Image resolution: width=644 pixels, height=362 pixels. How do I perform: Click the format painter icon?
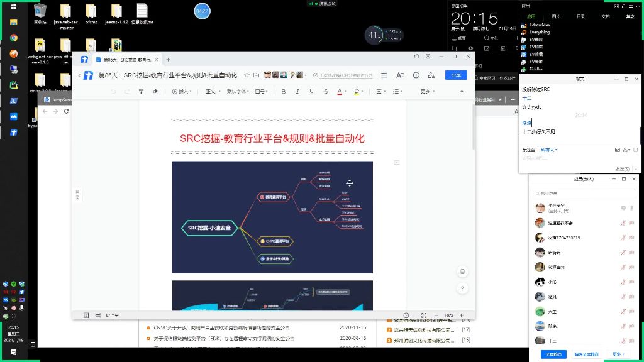141,92
